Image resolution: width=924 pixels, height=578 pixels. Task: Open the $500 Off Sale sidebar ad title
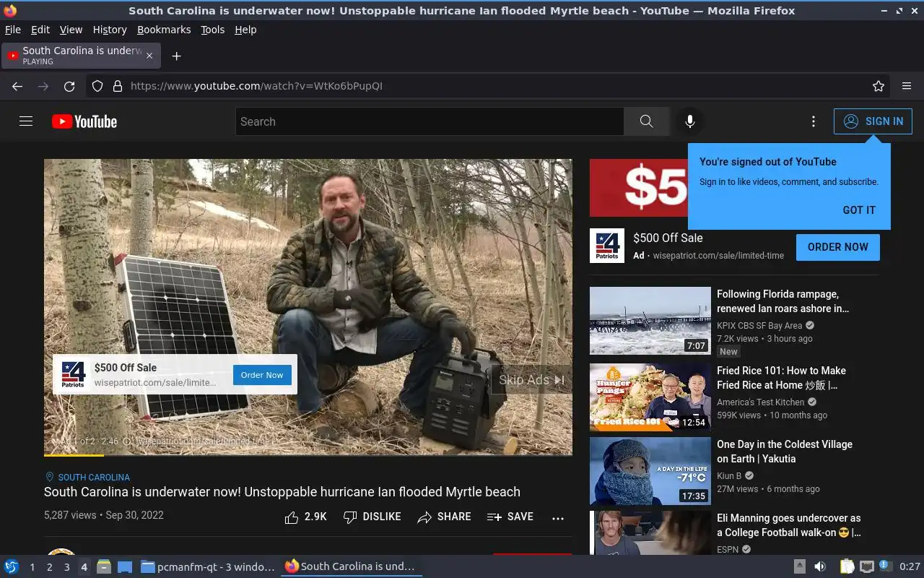point(668,238)
